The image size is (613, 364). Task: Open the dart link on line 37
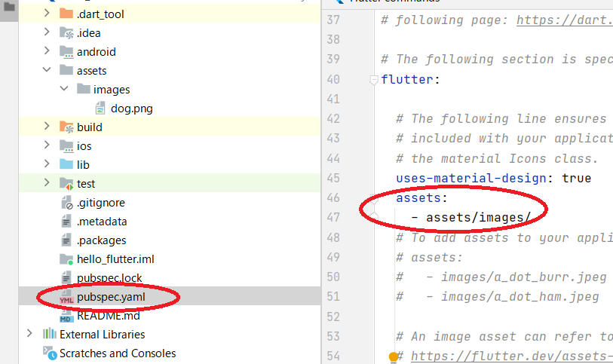565,20
